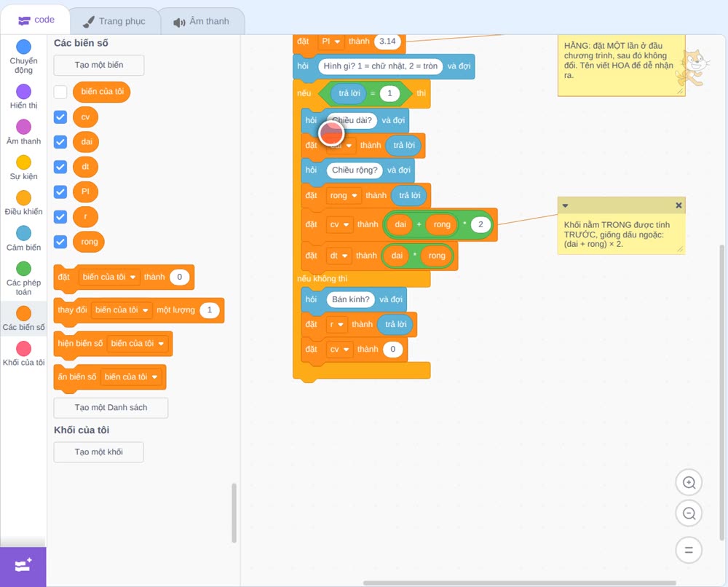Open the Âm thanh block category
728x587 pixels.
point(24,132)
